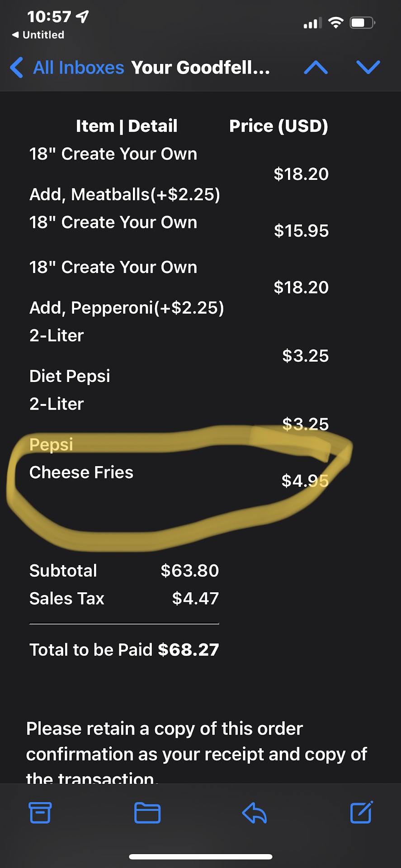Viewport: 401px width, 868px height.
Task: Tap the Subtotal $63.80 amount
Action: 189,571
